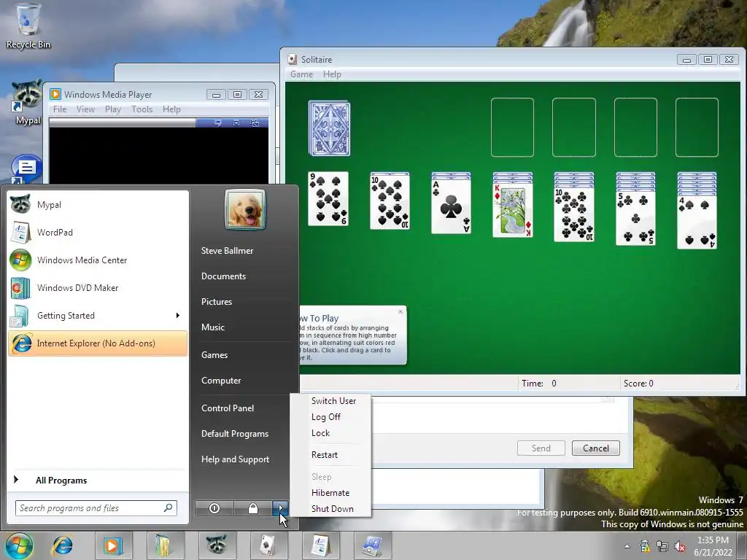The image size is (747, 560).
Task: Open View menu in Windows Media Player
Action: [85, 109]
